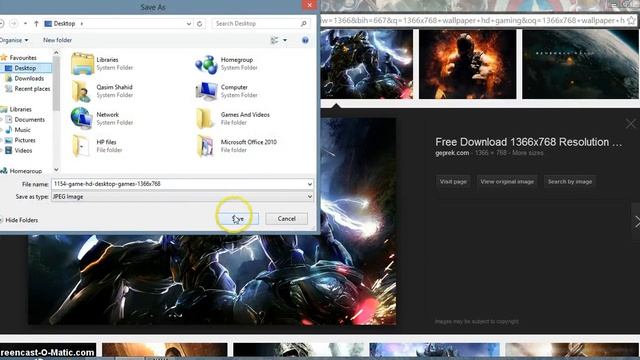640x360 pixels.
Task: Open the Organise dropdown menu
Action: [14, 40]
